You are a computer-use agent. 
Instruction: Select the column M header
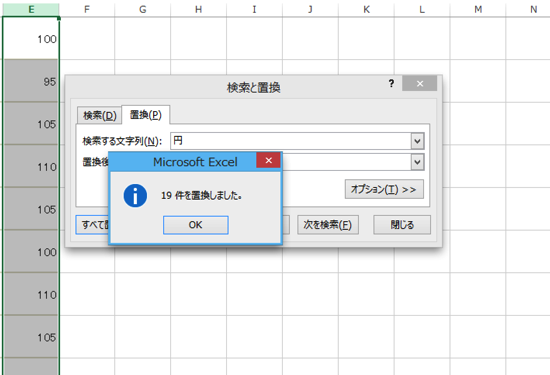478,9
